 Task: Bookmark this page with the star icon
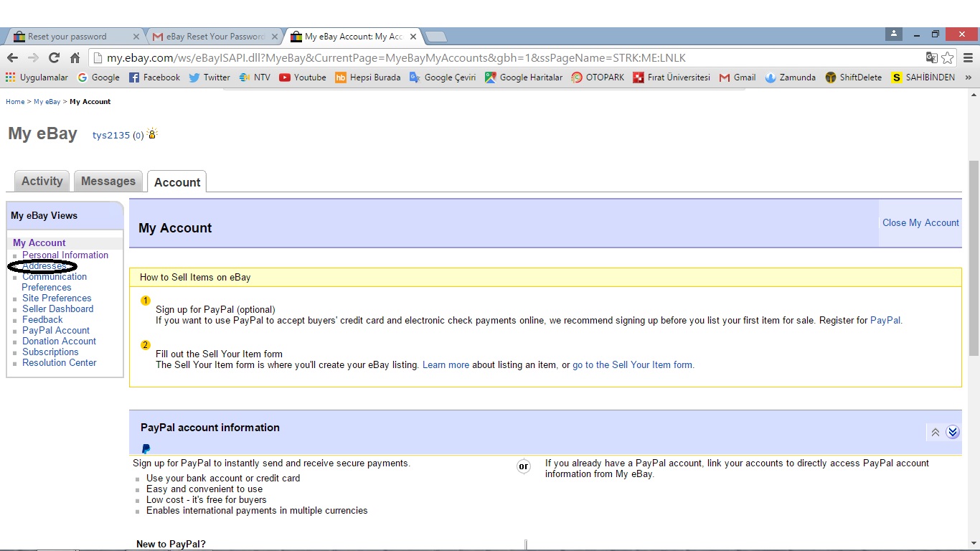[948, 58]
